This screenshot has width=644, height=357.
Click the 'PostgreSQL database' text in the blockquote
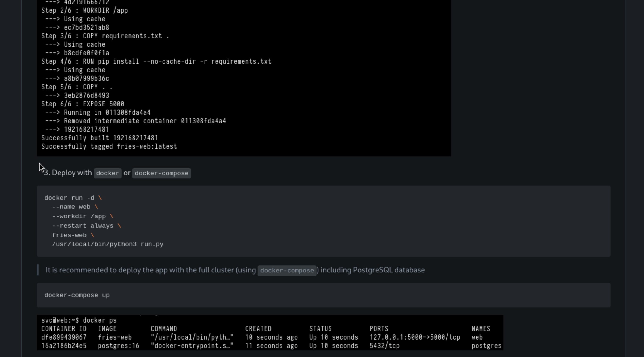pyautogui.click(x=389, y=270)
